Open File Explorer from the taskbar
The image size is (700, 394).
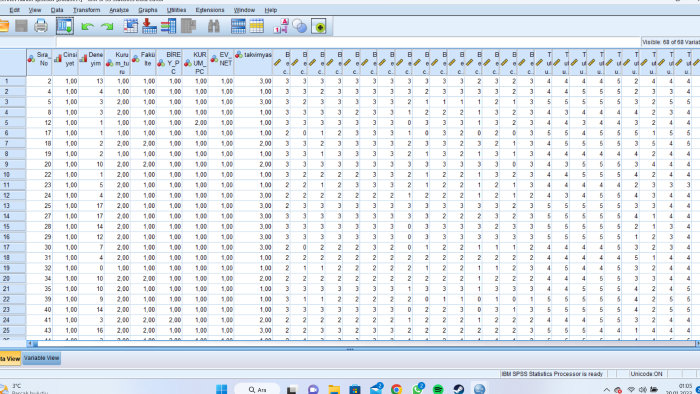point(334,390)
